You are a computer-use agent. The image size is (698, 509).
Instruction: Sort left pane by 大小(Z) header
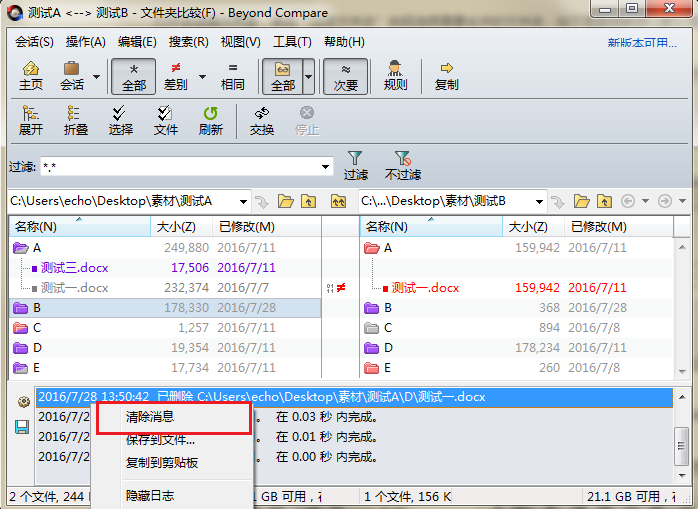point(181,227)
